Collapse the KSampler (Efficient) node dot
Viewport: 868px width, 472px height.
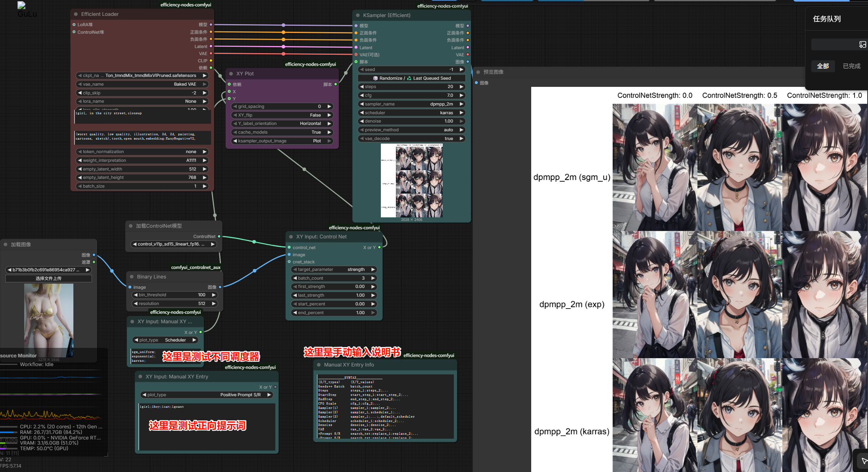(x=357, y=15)
